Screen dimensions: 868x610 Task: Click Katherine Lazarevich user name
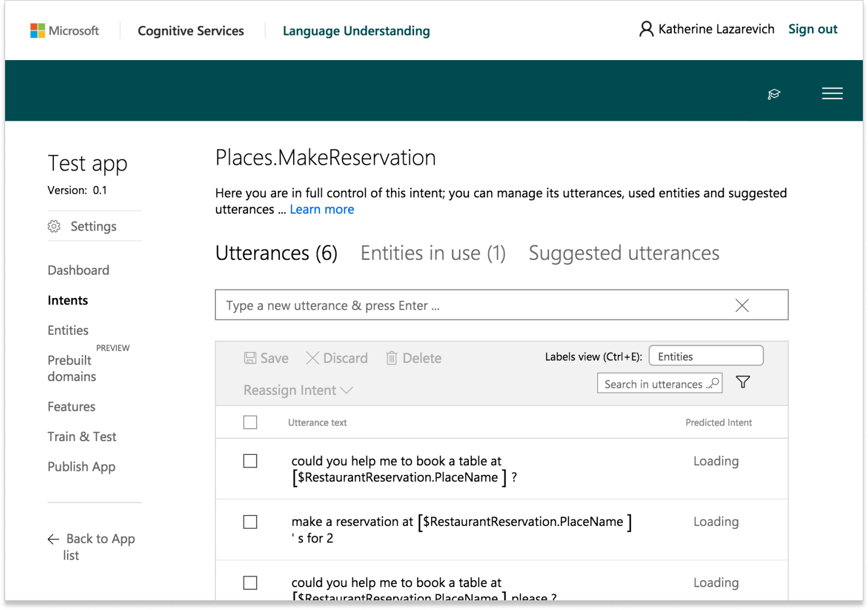tap(716, 29)
